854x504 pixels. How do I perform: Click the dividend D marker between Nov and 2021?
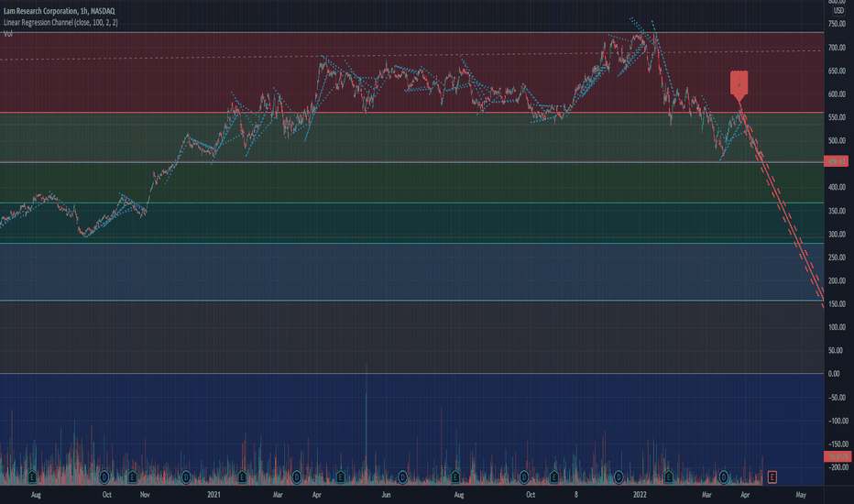click(186, 477)
